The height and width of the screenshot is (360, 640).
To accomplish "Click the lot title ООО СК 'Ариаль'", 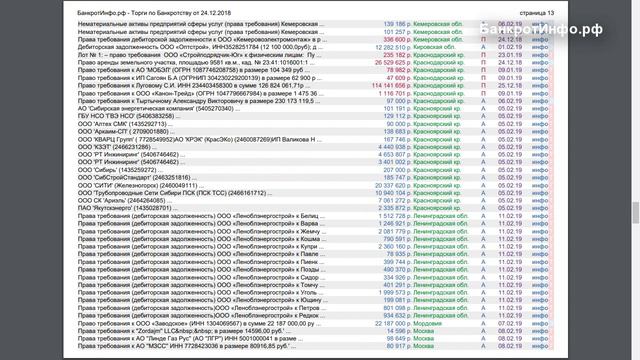I will click(x=124, y=200).
